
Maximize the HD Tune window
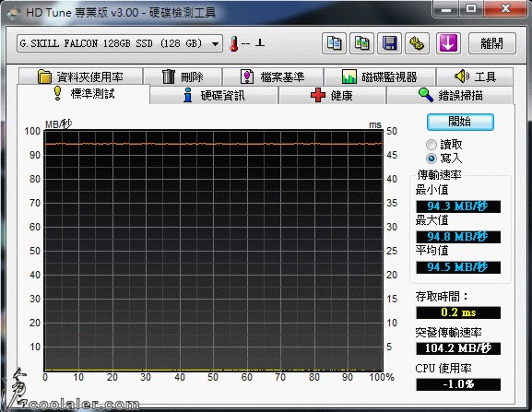click(471, 9)
